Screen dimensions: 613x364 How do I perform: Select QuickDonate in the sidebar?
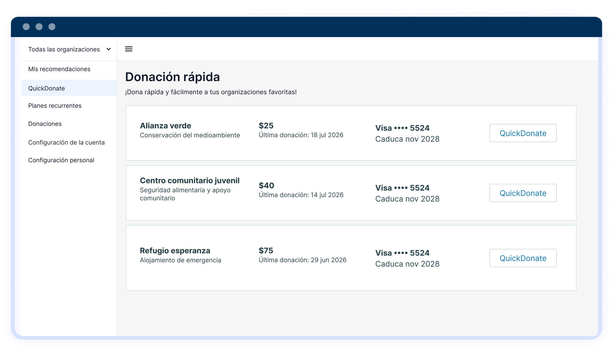coord(69,88)
